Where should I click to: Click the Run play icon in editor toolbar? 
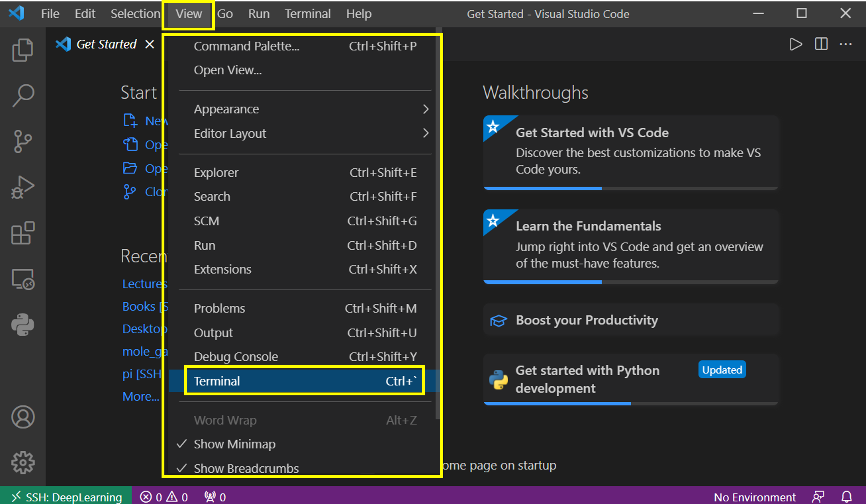[796, 44]
